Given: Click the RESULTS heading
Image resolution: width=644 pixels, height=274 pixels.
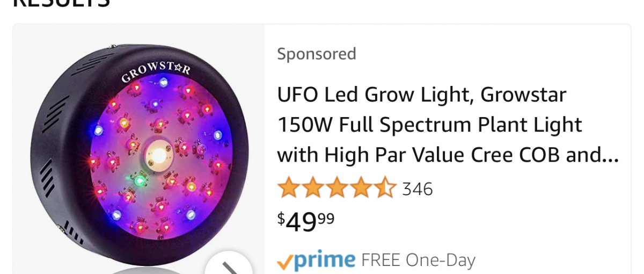Looking at the screenshot, I should [x=61, y=4].
